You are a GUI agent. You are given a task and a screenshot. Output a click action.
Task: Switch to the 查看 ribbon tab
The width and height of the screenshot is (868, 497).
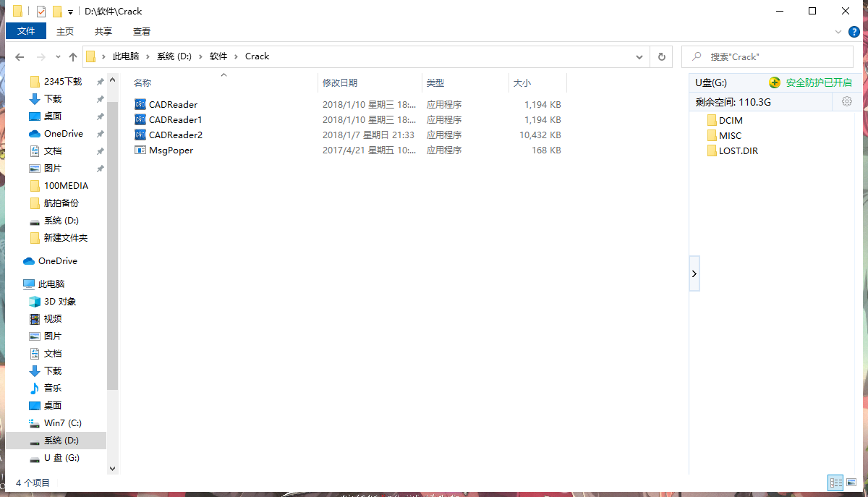point(142,31)
